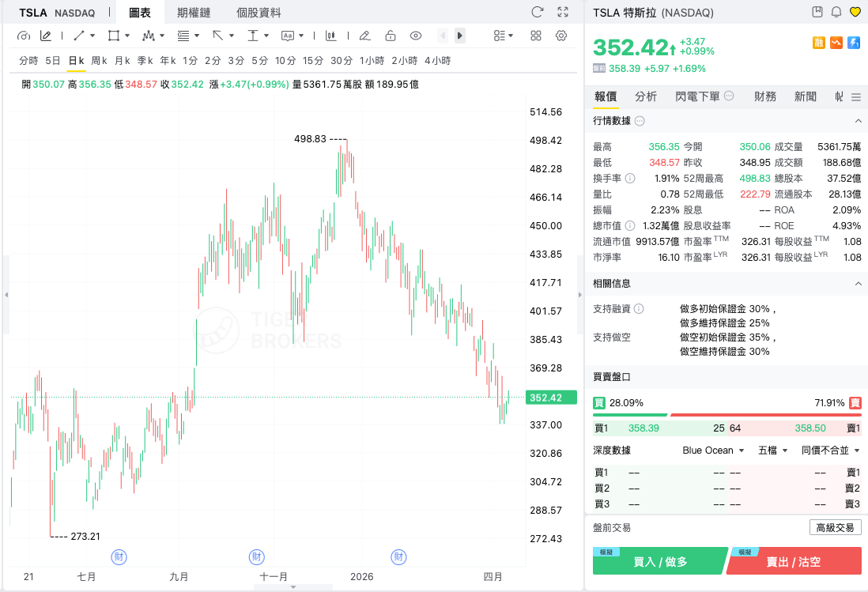Click the orange 融 margin badge
Image resolution: width=868 pixels, height=592 pixels.
[x=819, y=43]
